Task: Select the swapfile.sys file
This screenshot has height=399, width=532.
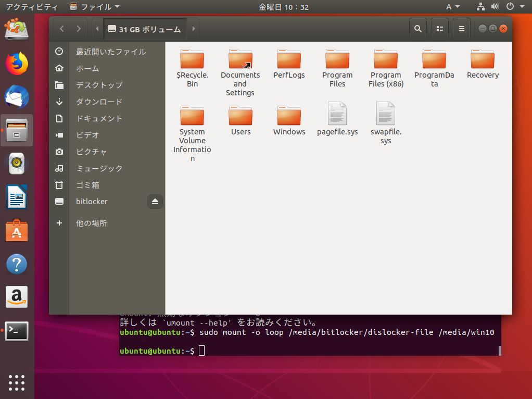Action: pos(386,123)
